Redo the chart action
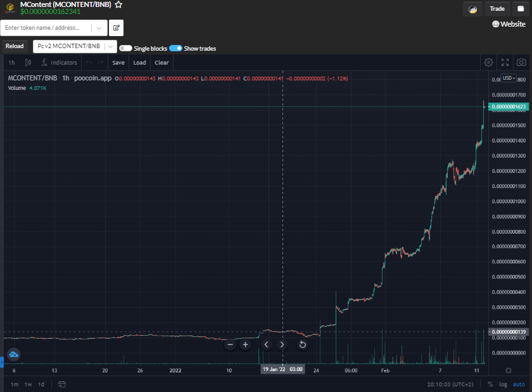 pyautogui.click(x=101, y=63)
